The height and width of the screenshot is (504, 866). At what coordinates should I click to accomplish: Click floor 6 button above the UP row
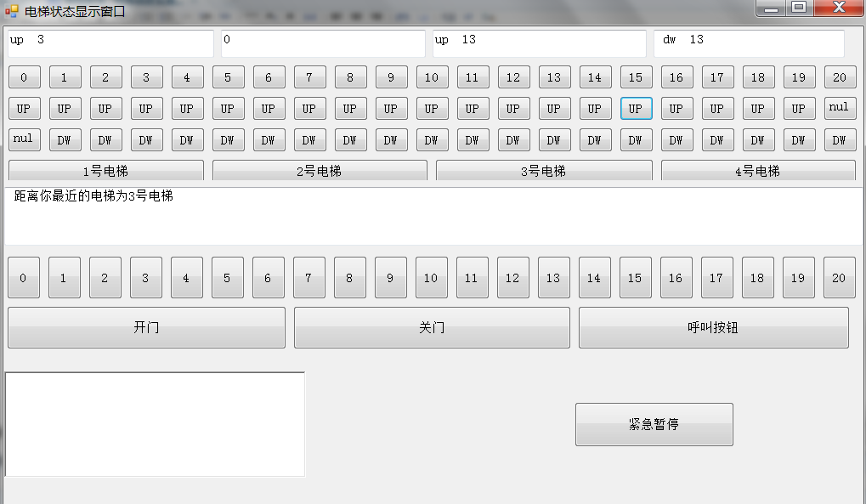pyautogui.click(x=269, y=77)
